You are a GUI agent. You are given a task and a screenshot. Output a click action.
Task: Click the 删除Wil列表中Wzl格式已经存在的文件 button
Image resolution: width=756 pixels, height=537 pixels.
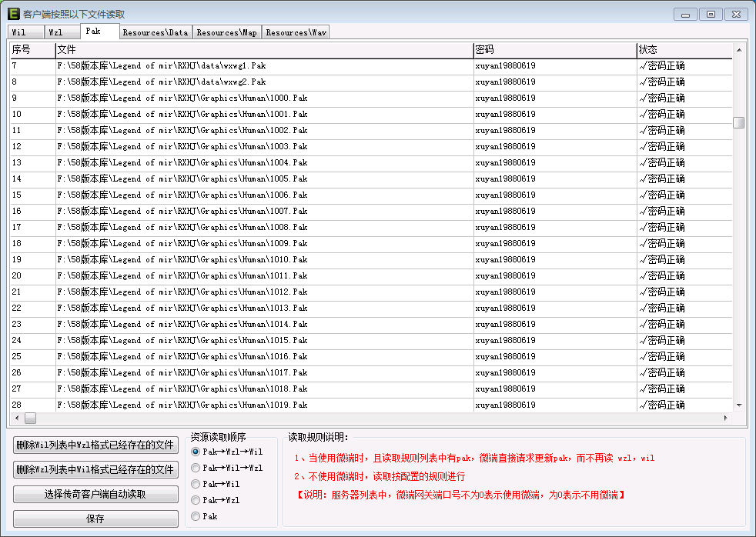pos(95,445)
